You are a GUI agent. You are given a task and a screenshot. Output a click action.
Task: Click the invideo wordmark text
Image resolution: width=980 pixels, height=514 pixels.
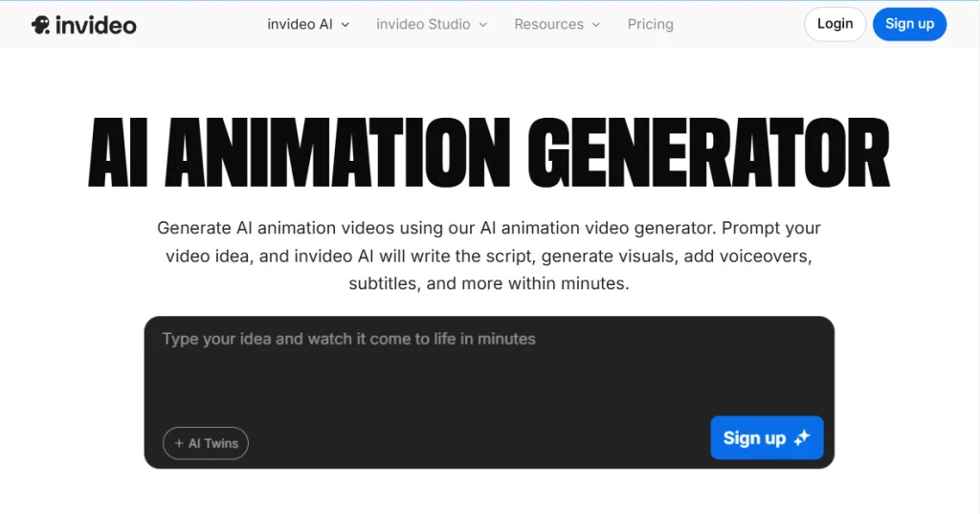pyautogui.click(x=96, y=25)
